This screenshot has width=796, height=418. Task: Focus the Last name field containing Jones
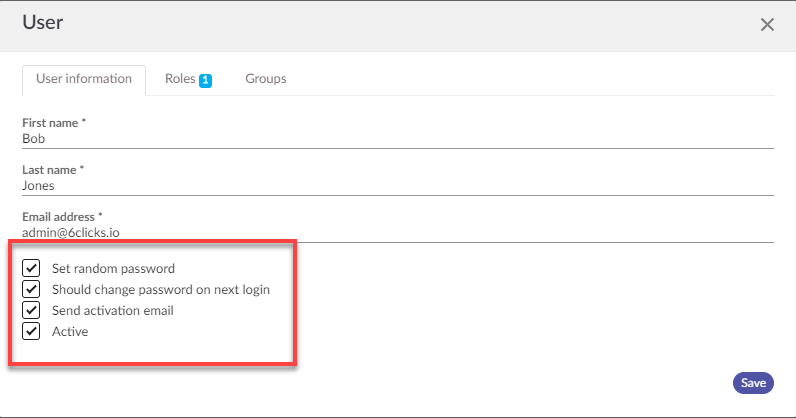[x=397, y=185]
